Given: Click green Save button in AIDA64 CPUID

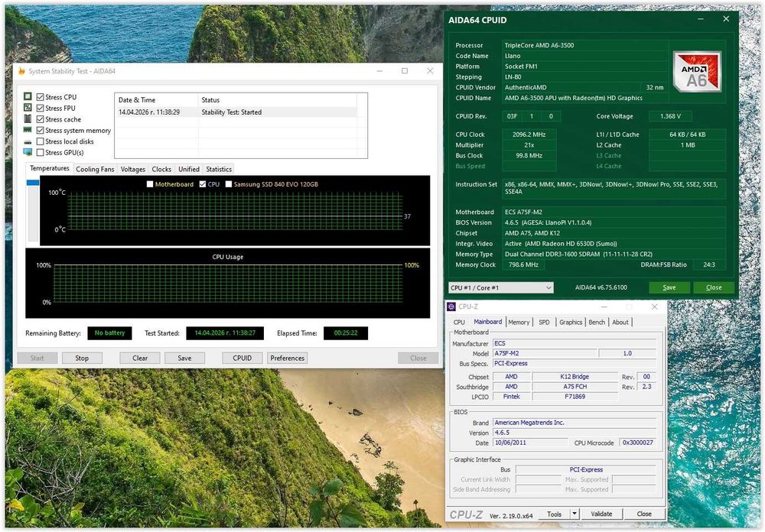Looking at the screenshot, I should [669, 287].
